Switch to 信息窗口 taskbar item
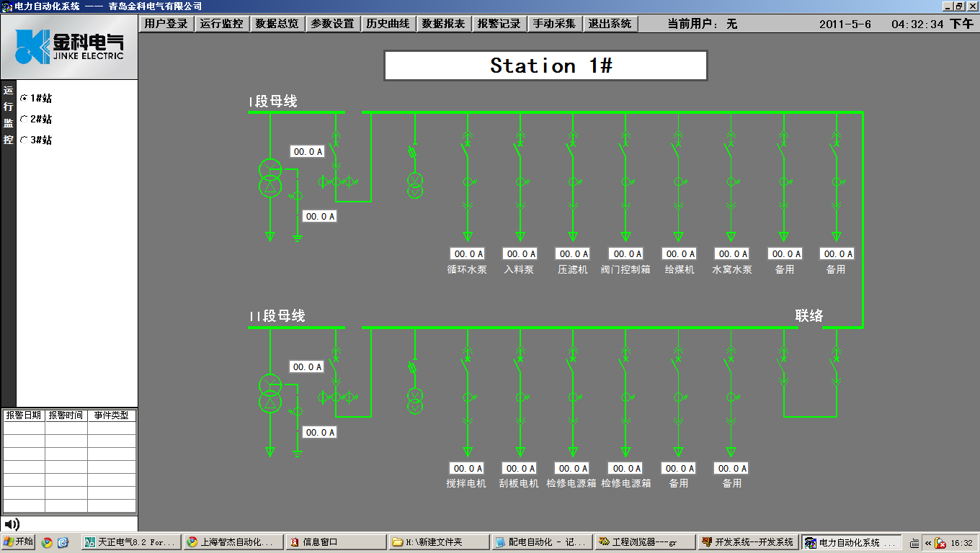This screenshot has width=980, height=553. point(336,542)
